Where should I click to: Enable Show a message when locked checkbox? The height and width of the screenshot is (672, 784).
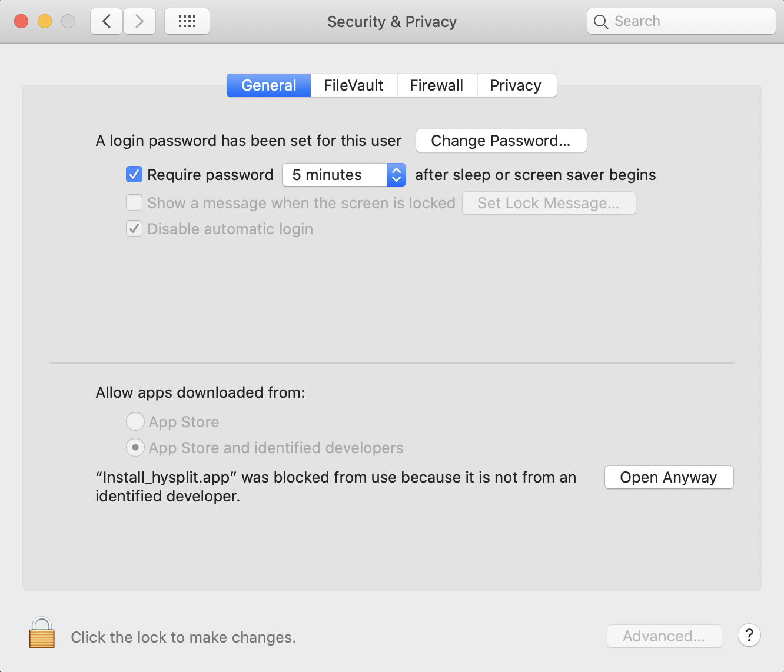click(x=134, y=203)
